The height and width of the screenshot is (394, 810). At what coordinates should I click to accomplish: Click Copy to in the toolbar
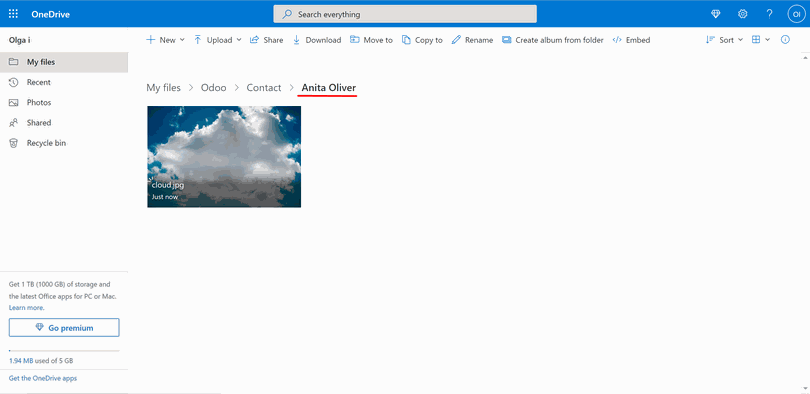coord(423,40)
